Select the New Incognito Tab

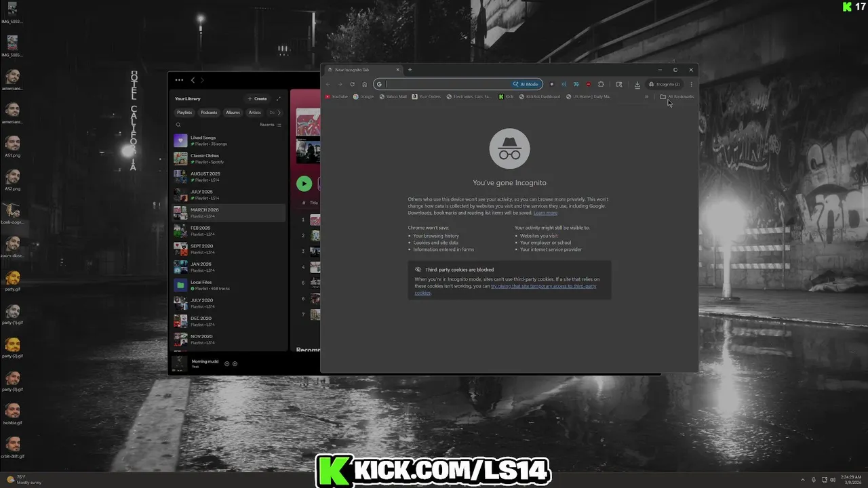click(x=363, y=70)
